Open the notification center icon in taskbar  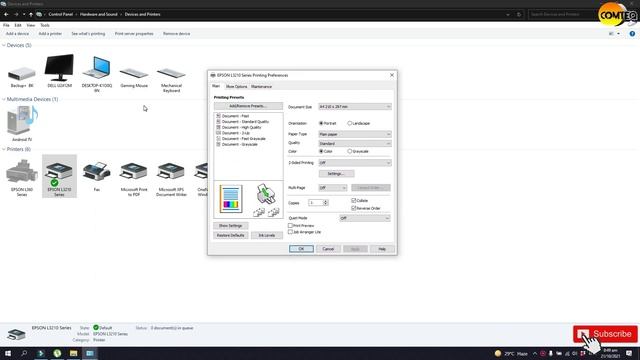click(x=629, y=353)
